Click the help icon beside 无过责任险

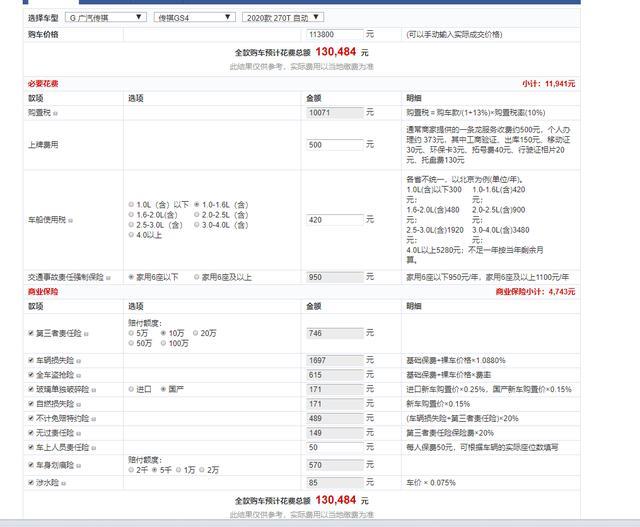(78, 434)
